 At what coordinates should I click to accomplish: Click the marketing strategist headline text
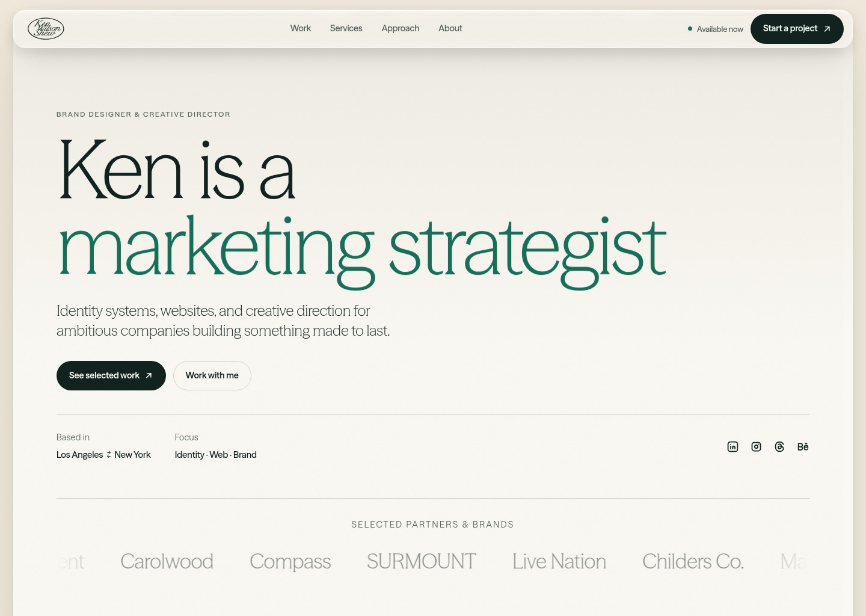tap(363, 251)
